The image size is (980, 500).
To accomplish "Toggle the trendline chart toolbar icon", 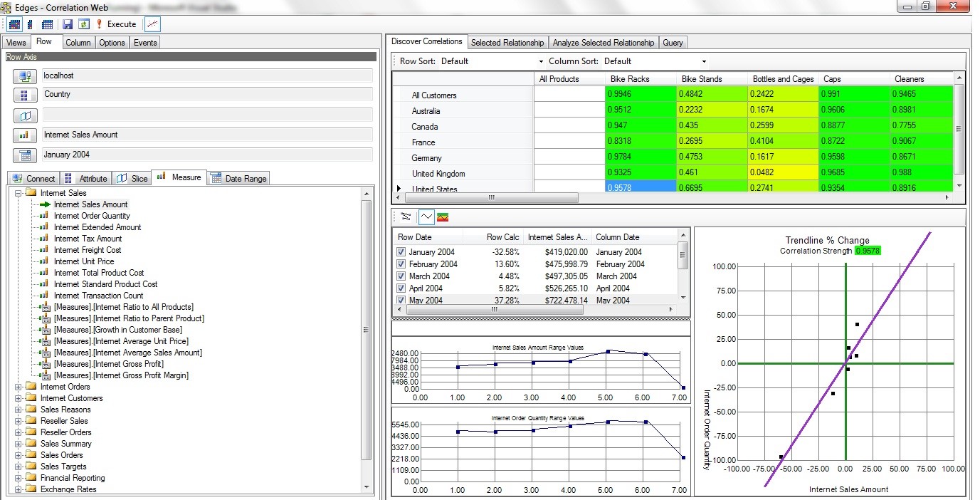I will (x=152, y=24).
